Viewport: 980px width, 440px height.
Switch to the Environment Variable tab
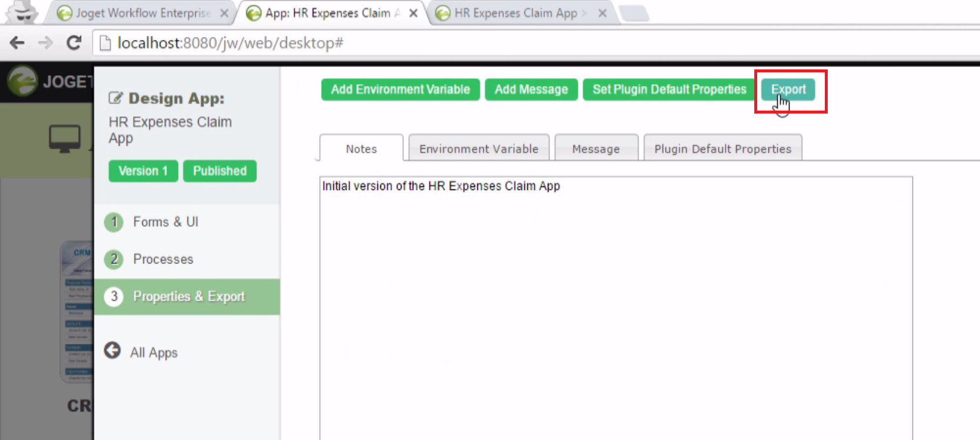pos(479,149)
